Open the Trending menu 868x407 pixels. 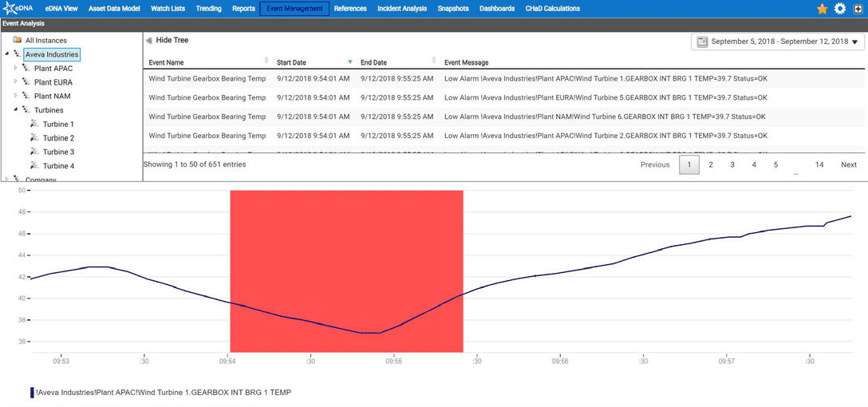pyautogui.click(x=208, y=9)
